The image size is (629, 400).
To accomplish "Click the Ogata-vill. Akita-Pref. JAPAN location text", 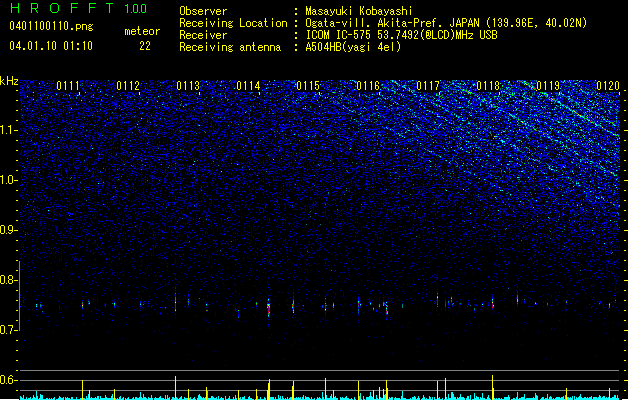I will [x=446, y=23].
